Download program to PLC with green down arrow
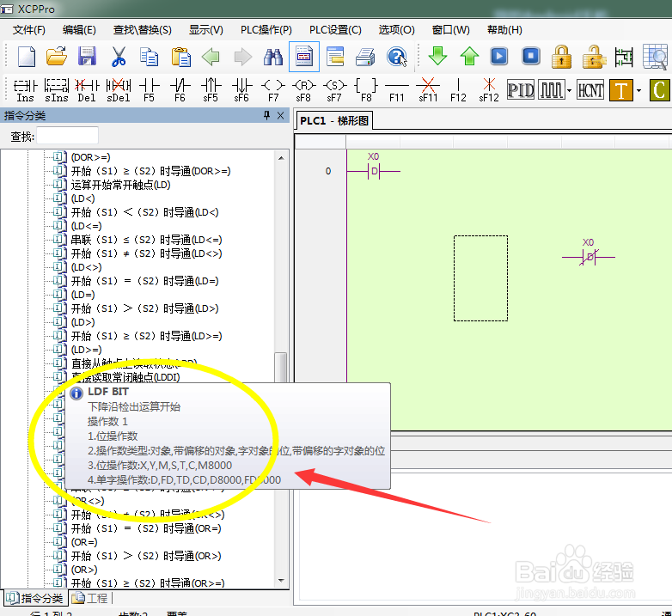 pos(437,56)
